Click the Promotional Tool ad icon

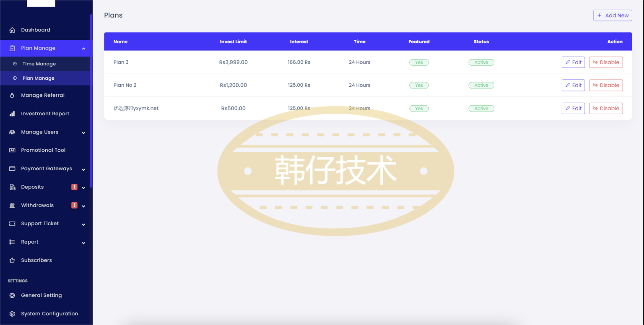[x=12, y=150]
